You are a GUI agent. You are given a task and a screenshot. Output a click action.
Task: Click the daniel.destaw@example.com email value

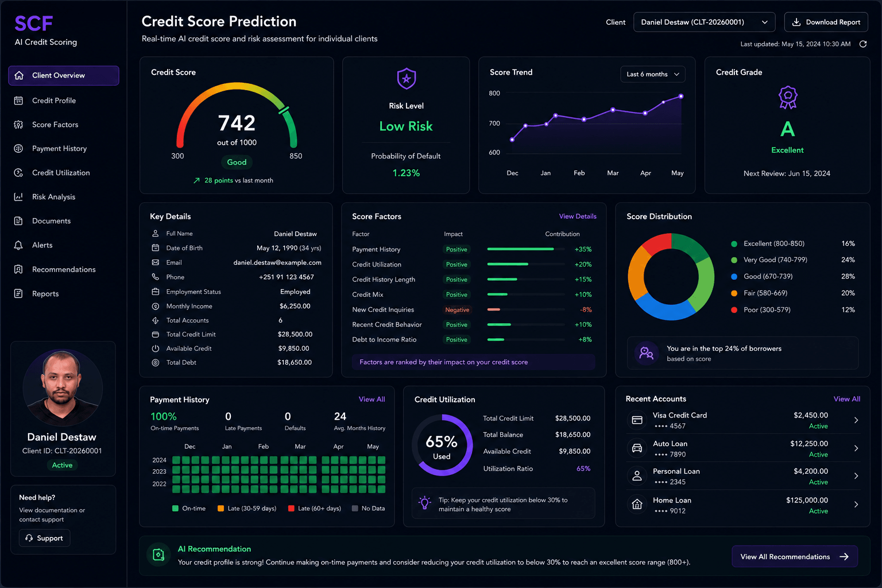coord(277,262)
